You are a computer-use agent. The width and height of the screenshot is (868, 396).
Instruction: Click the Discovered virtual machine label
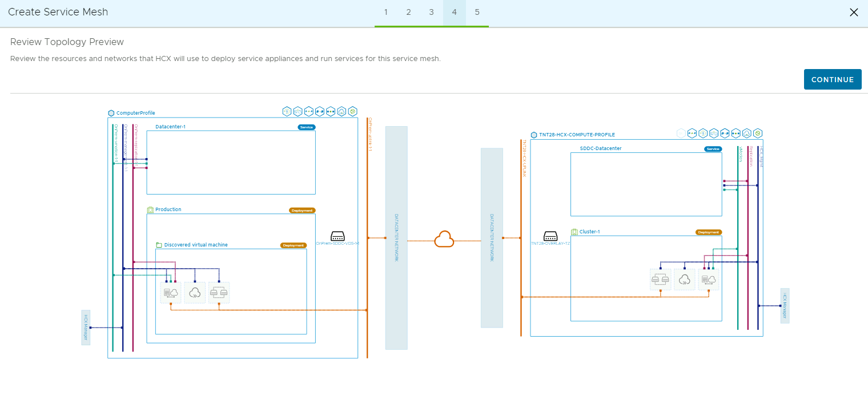pos(196,245)
